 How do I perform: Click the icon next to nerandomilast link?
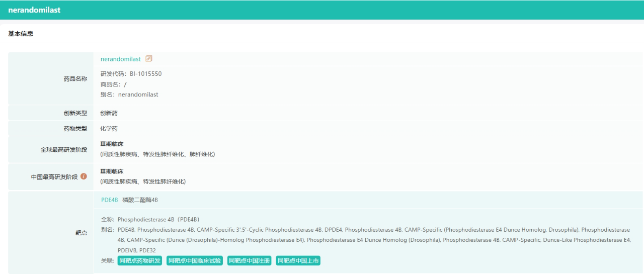tap(148, 59)
